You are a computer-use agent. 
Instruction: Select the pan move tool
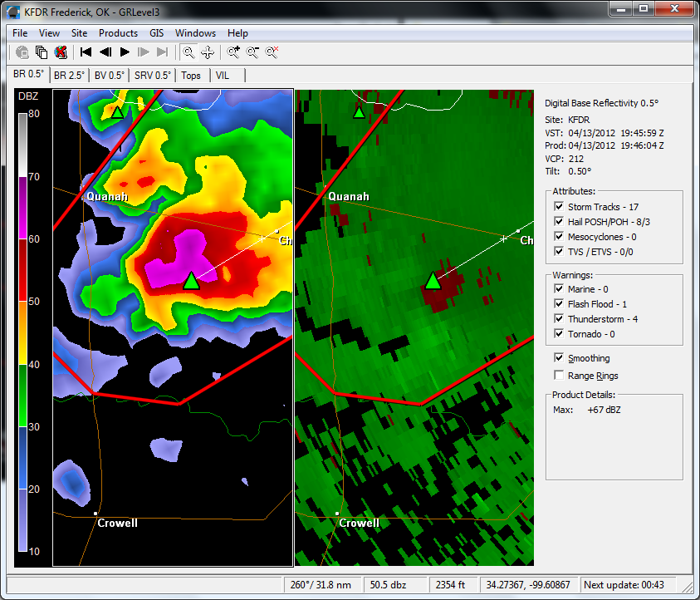[208, 52]
